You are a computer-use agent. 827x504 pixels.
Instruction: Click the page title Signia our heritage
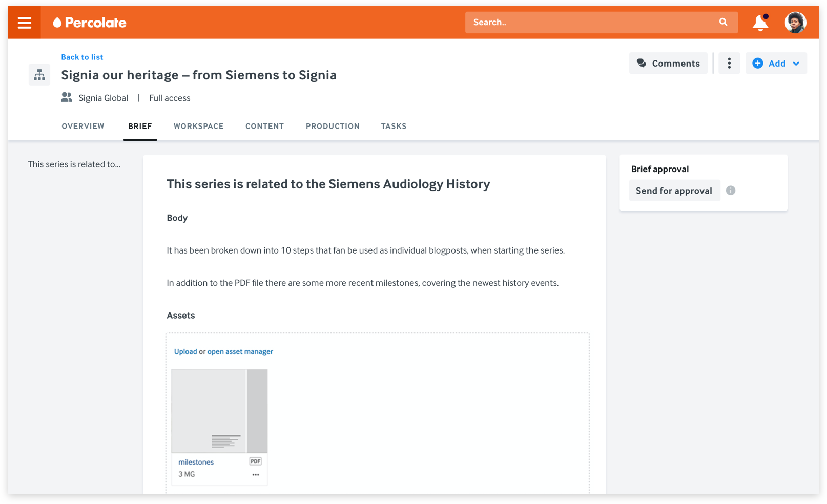(x=199, y=75)
